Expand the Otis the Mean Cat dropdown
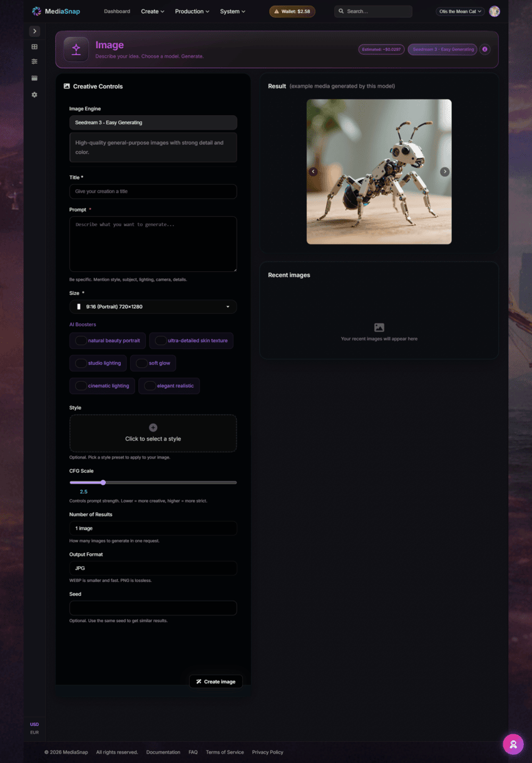This screenshot has width=532, height=763. click(x=460, y=11)
